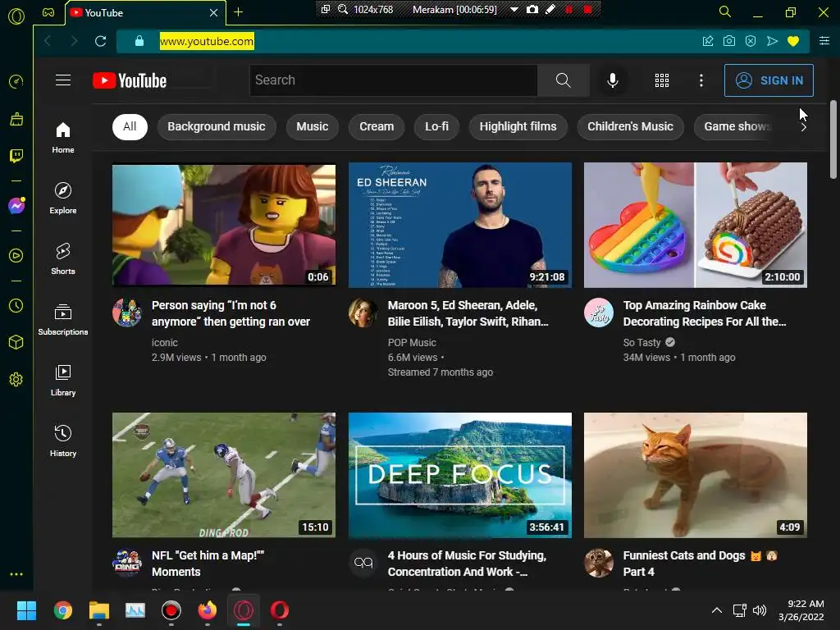Screen dimensions: 840x630
Task: Open Twitch in Opera GX sidebar
Action: [x=16, y=156]
